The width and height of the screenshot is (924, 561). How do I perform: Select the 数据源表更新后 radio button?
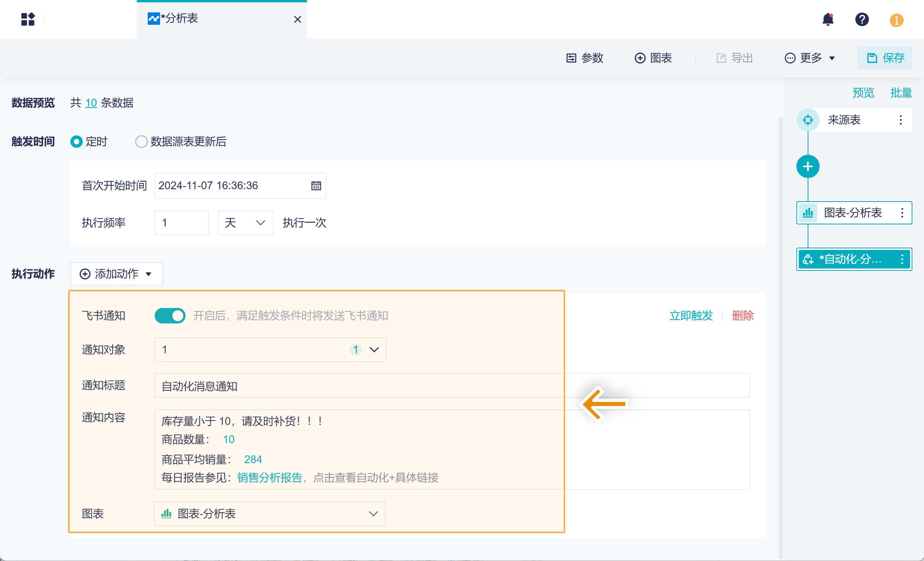click(141, 142)
